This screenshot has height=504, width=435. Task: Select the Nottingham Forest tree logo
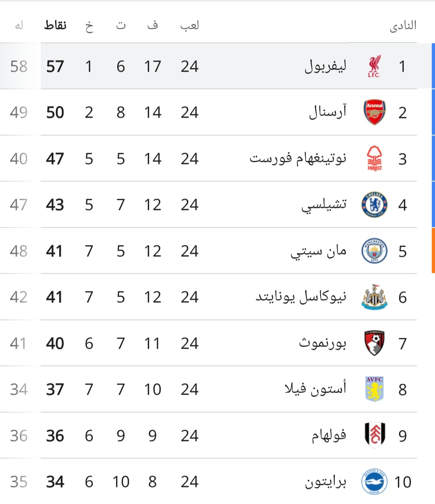[375, 159]
